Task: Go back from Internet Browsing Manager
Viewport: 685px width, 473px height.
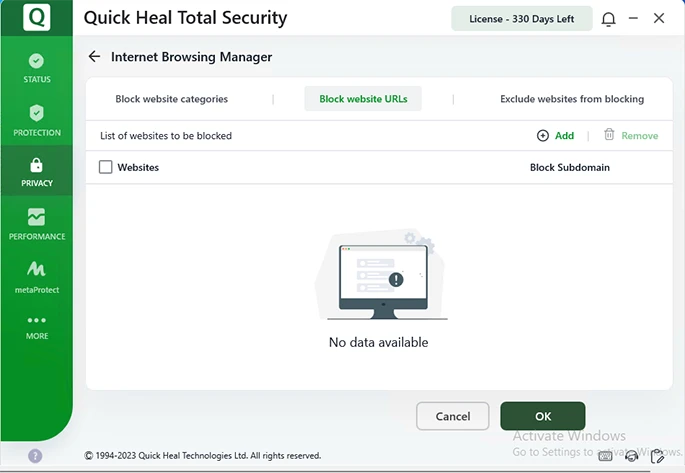Action: pyautogui.click(x=95, y=57)
